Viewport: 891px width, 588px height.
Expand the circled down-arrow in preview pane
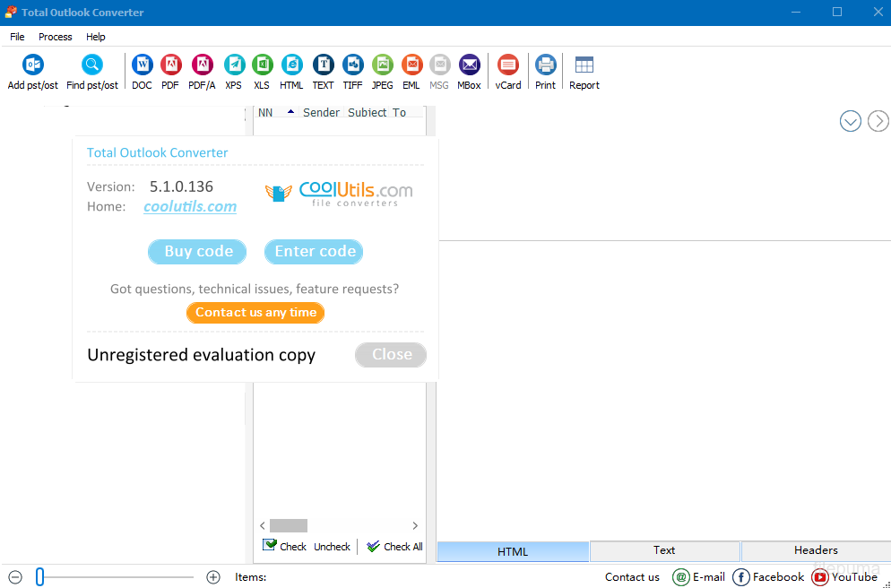tap(850, 121)
